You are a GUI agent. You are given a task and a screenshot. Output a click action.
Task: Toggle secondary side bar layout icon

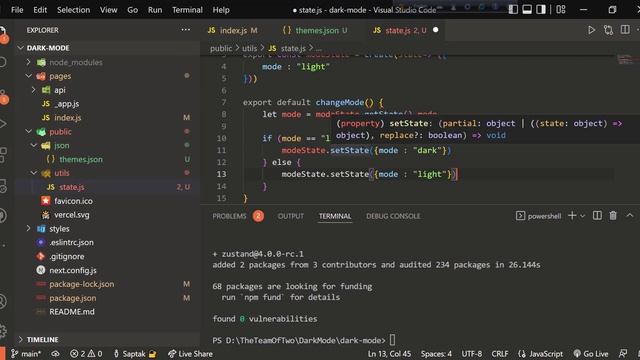(541, 9)
